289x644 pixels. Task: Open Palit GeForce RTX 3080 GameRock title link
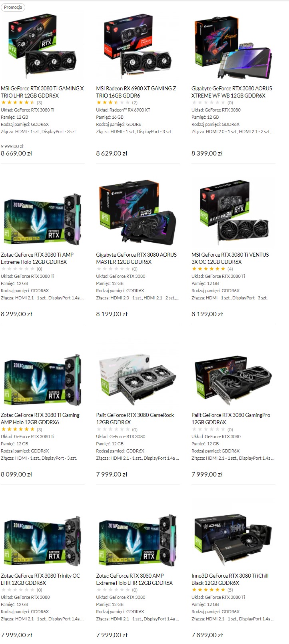135,419
